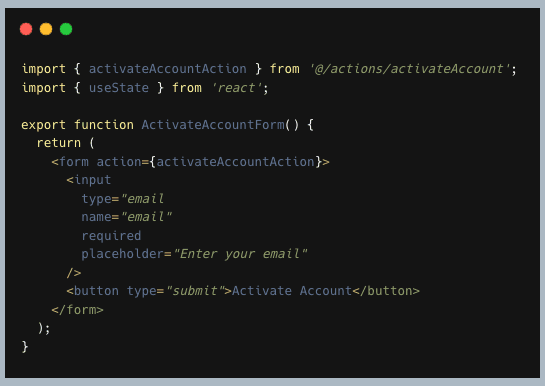Screen dimensions: 545x386
Task: Click the activateAccountAction import identifier
Action: [168, 69]
